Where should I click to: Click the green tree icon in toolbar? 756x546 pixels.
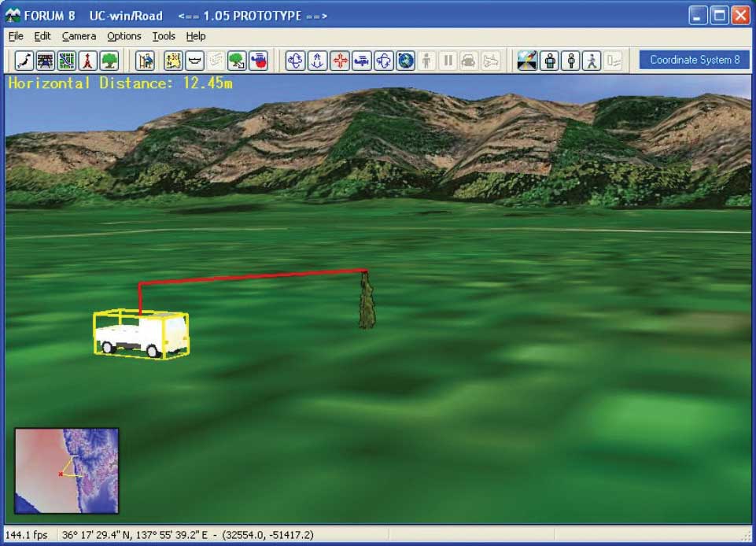coord(109,61)
